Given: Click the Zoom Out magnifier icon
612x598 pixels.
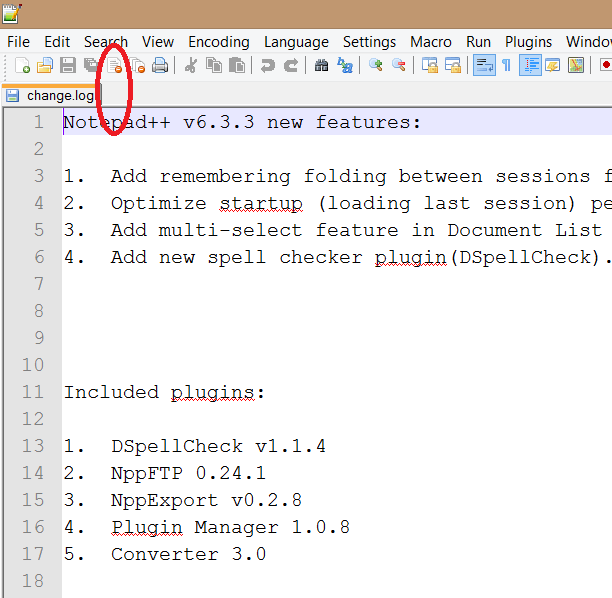Looking at the screenshot, I should [399, 65].
